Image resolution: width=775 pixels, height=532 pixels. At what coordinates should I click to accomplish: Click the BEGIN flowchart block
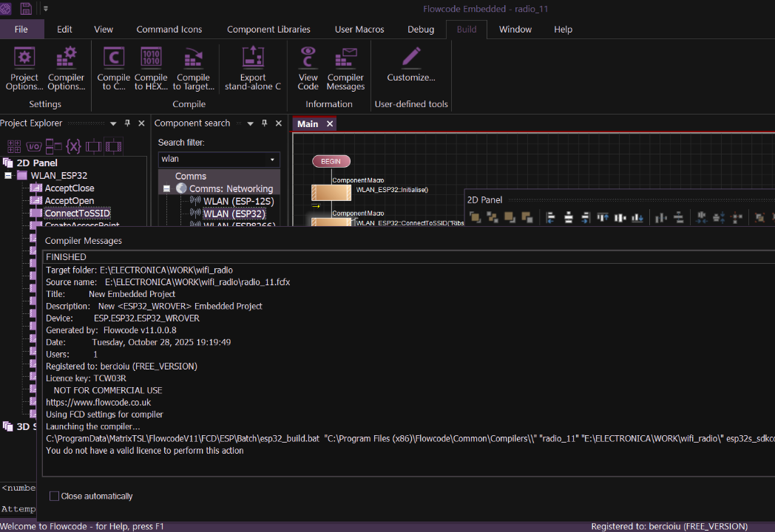tap(331, 161)
